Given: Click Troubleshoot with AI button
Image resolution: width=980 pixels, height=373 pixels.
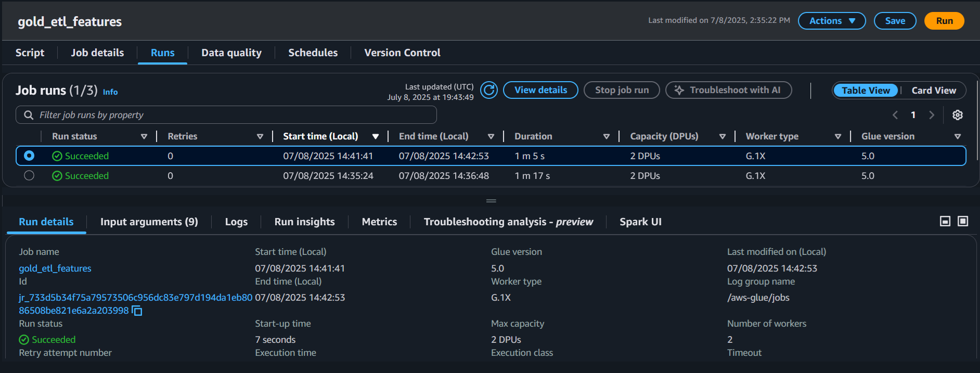Looking at the screenshot, I should pyautogui.click(x=729, y=90).
